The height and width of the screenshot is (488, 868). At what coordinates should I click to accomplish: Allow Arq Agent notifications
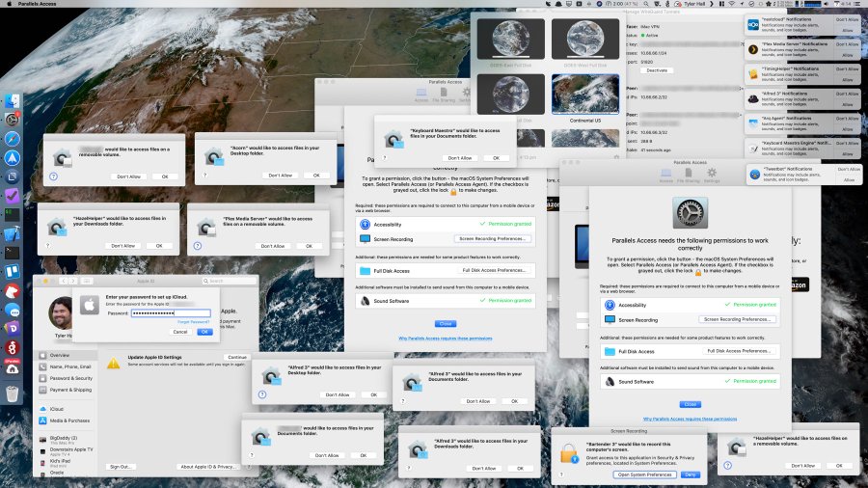tap(848, 129)
